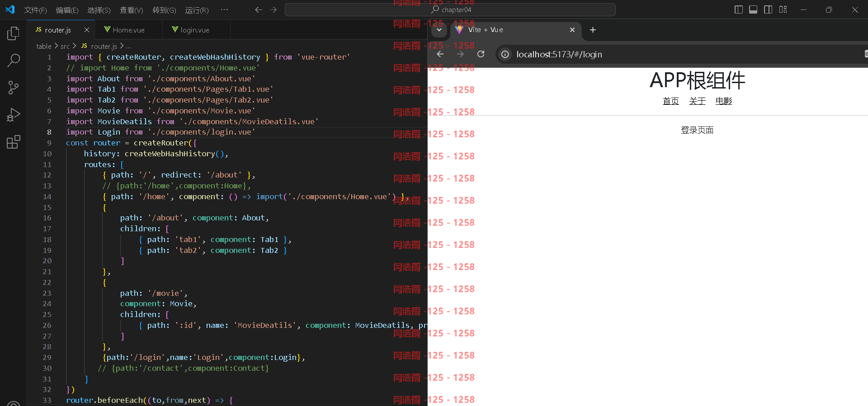Expand the 'table' breadcrumb folder
Screen dimensions: 868x406
(x=44, y=46)
